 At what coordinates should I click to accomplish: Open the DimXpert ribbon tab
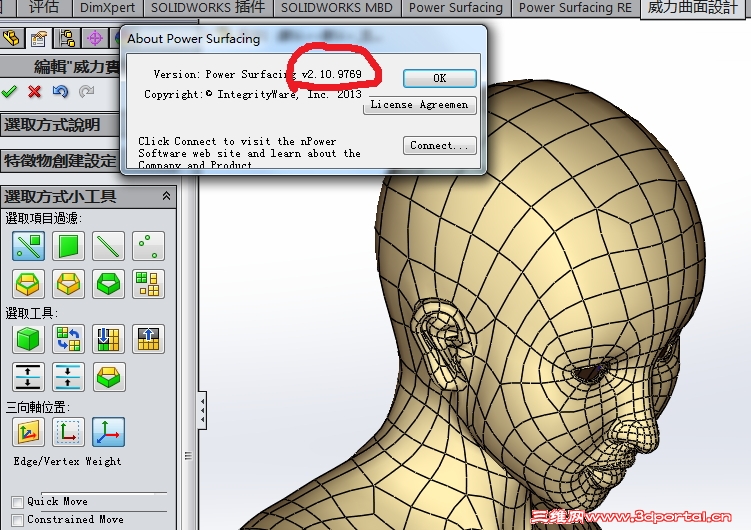pyautogui.click(x=107, y=8)
